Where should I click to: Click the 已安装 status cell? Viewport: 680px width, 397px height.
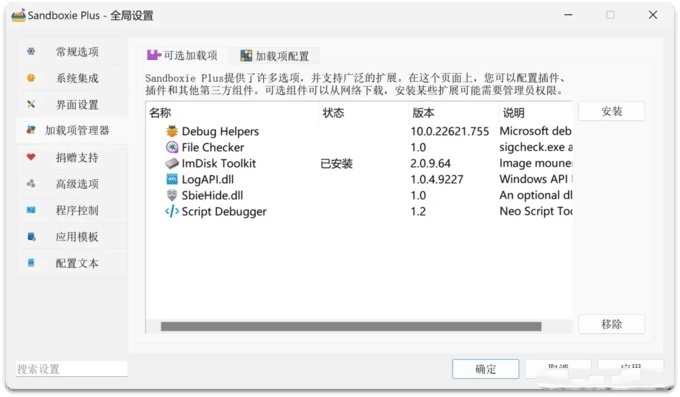pyautogui.click(x=337, y=164)
